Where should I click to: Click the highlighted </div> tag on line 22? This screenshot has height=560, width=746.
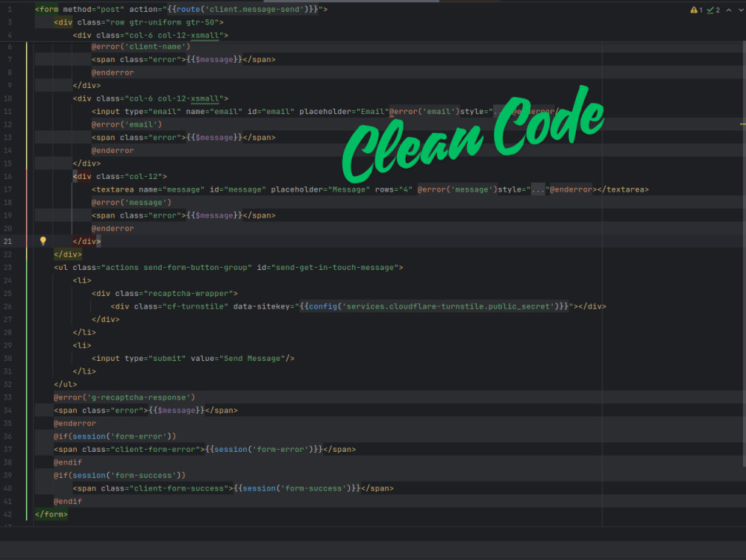click(x=68, y=254)
